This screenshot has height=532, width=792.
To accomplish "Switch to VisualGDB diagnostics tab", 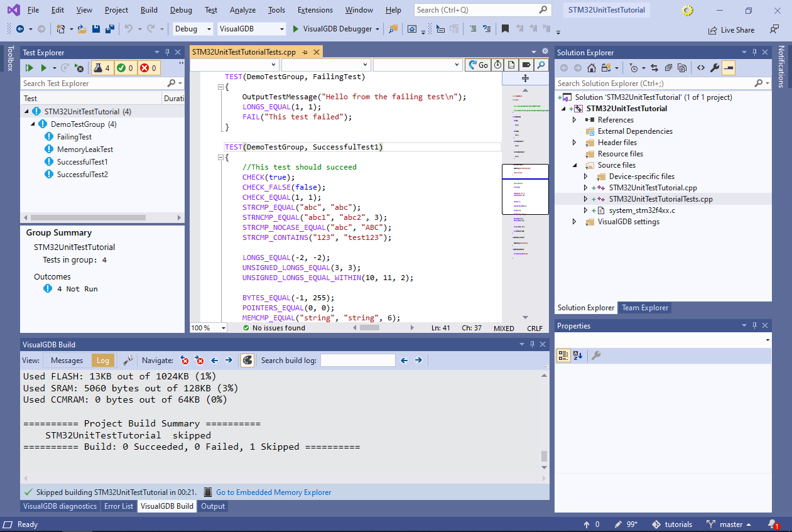I will (x=60, y=506).
